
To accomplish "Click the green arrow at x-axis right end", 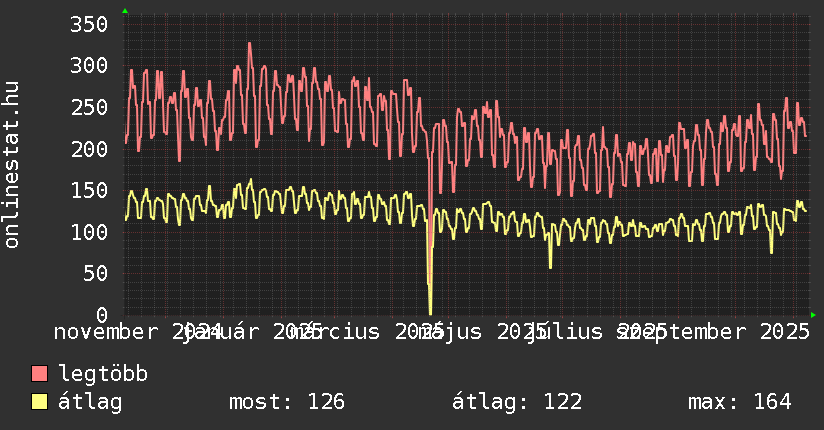I will coord(813,315).
